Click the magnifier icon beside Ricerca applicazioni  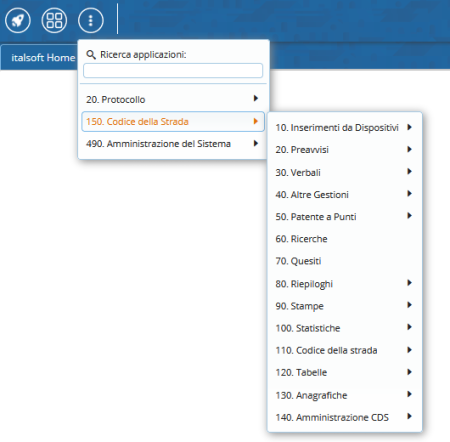point(91,54)
